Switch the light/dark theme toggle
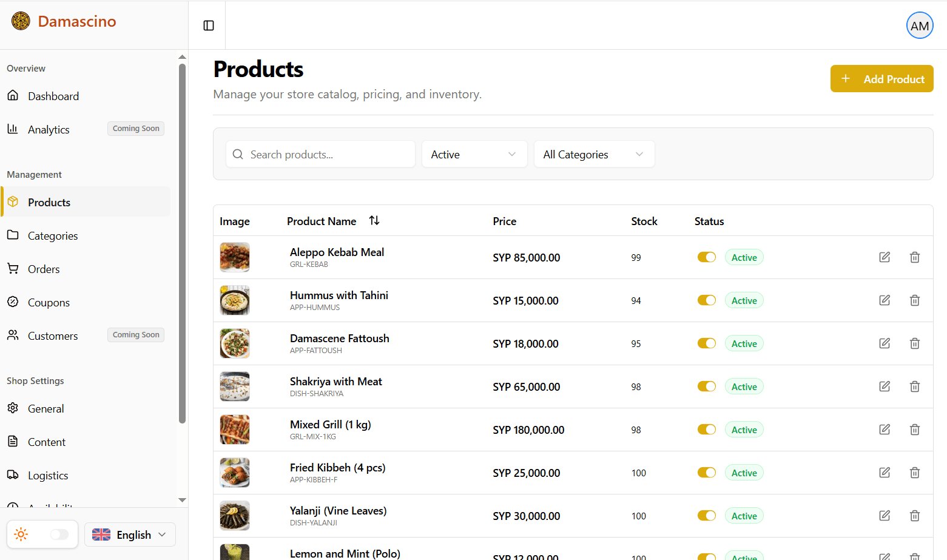The width and height of the screenshot is (947, 560). (x=59, y=535)
